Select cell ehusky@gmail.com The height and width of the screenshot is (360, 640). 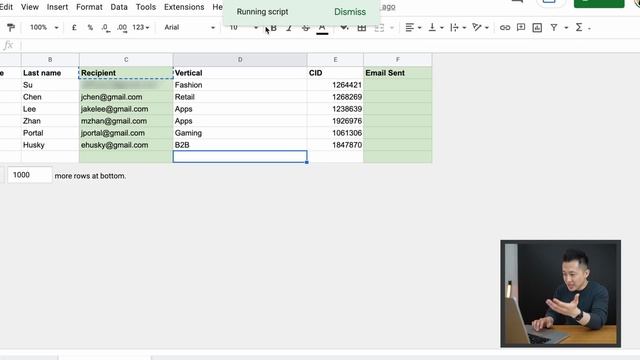click(x=126, y=145)
